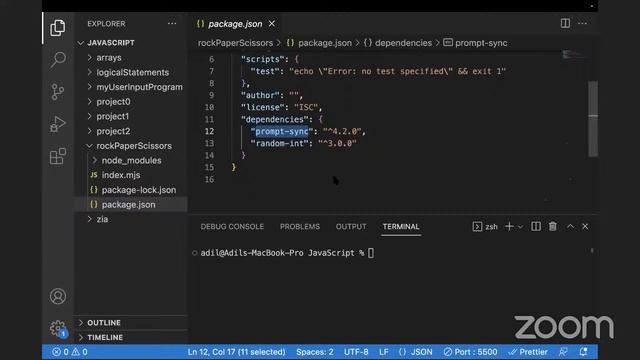Click the minimap at editor top right
This screenshot has height=360, width=640.
click(x=573, y=54)
